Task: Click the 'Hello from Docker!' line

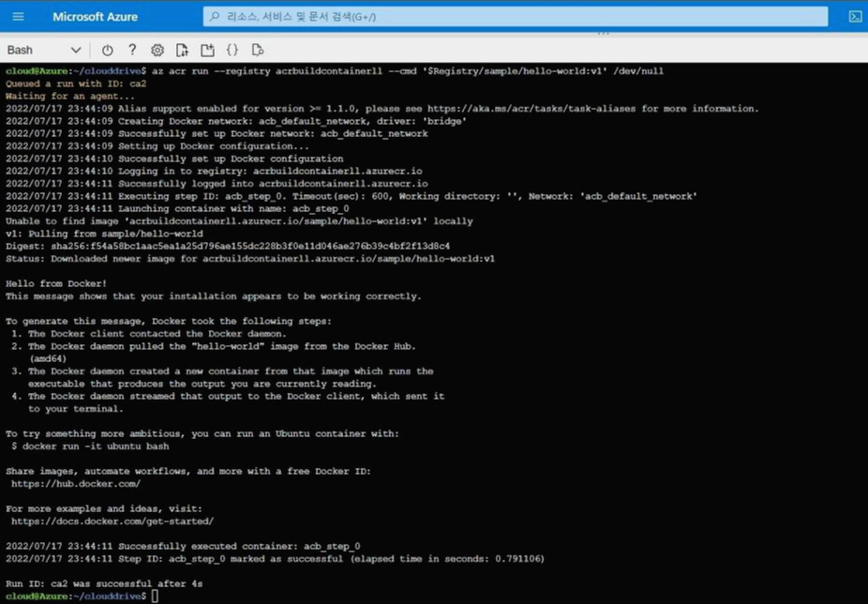Action: coord(56,284)
